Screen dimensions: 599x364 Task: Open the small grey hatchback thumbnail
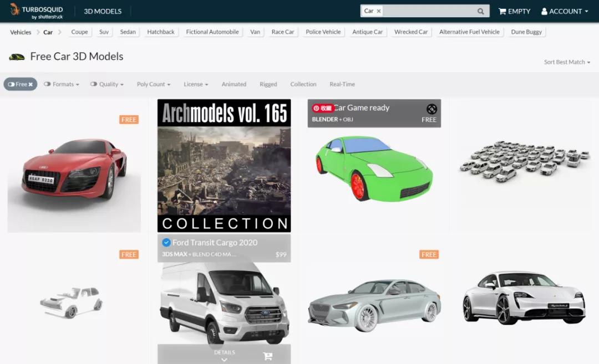click(x=72, y=303)
